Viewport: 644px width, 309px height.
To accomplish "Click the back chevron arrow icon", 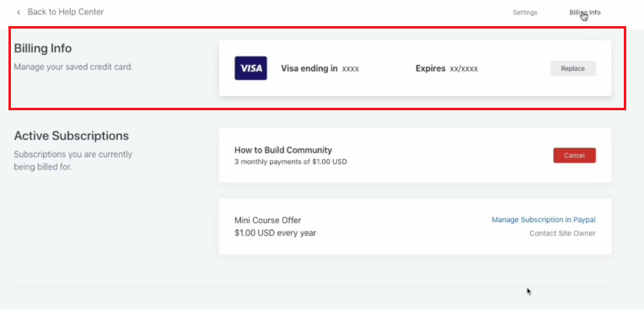I will pos(19,13).
